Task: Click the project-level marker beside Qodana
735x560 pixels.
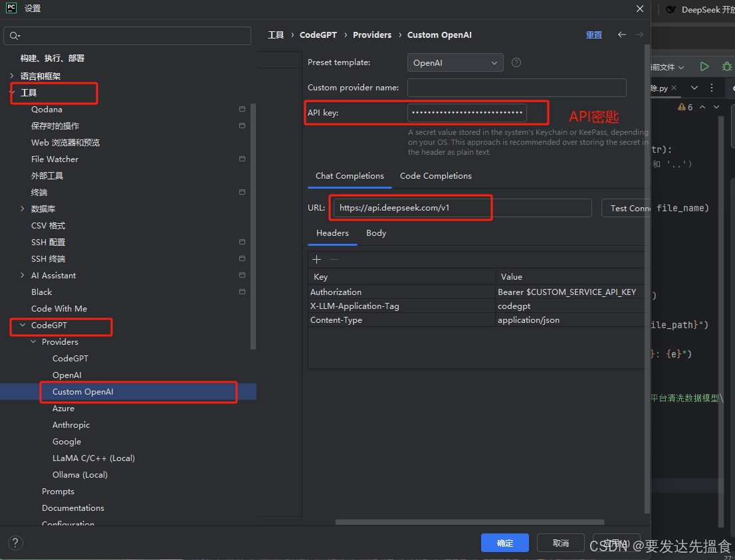Action: (242, 109)
